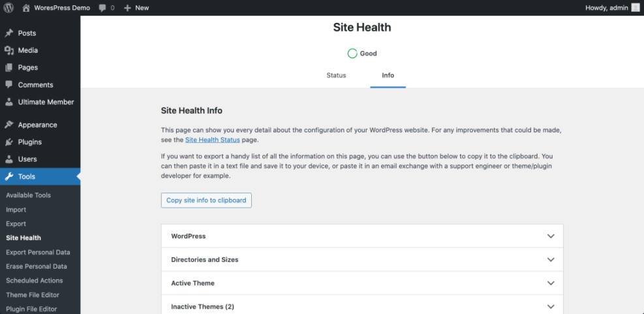Click the Pages icon in sidebar
Viewport: 644px width, 314px height.
click(x=9, y=67)
